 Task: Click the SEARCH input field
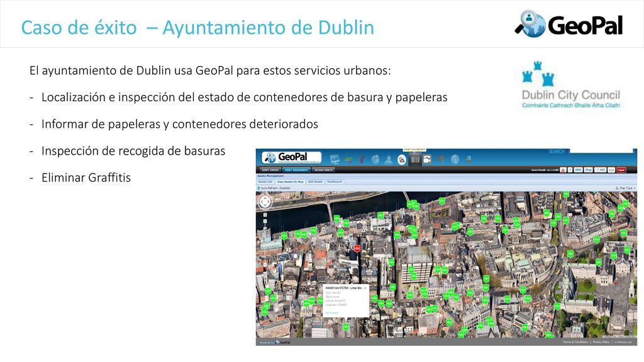click(x=602, y=151)
